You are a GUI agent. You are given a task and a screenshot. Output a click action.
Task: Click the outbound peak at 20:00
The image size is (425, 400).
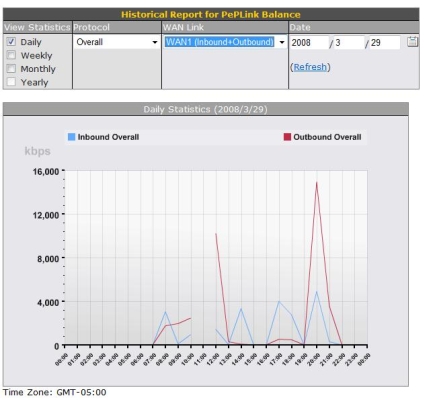click(316, 183)
